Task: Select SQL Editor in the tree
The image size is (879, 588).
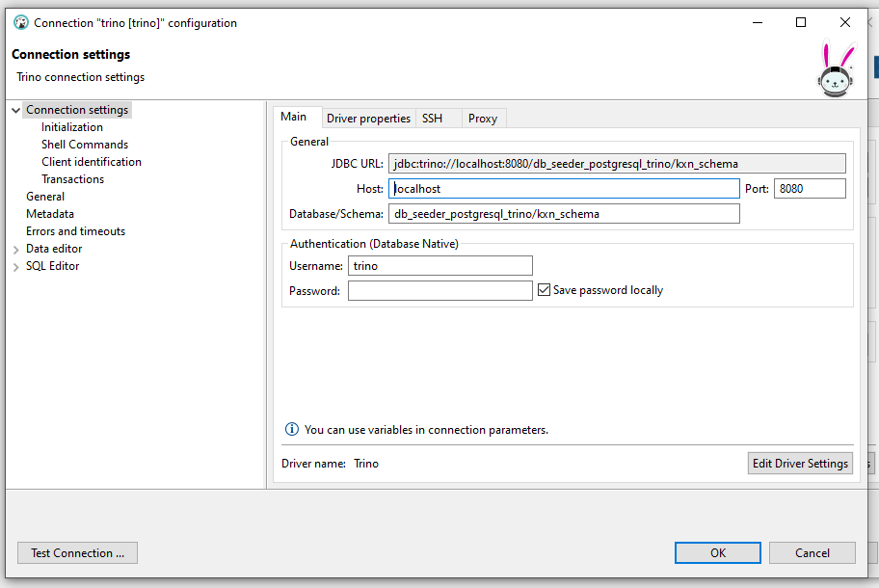Action: point(53,266)
